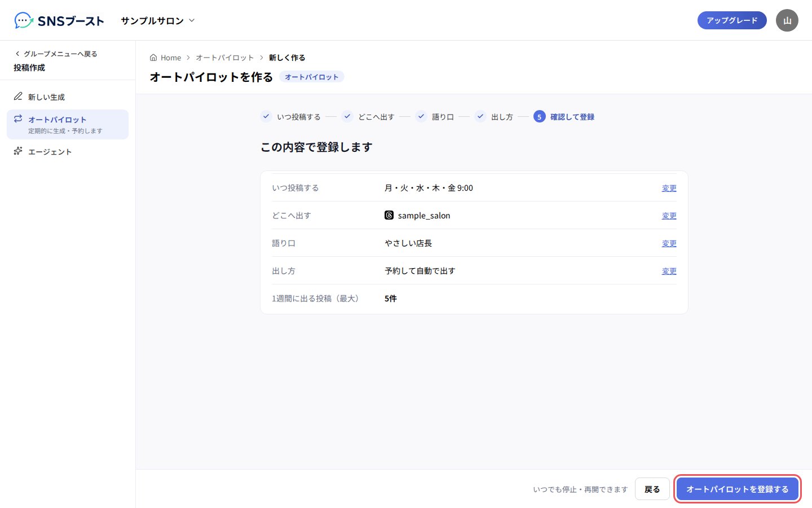Open the オートパイロット breadcrumb link
The height and width of the screenshot is (508, 812).
click(x=225, y=58)
